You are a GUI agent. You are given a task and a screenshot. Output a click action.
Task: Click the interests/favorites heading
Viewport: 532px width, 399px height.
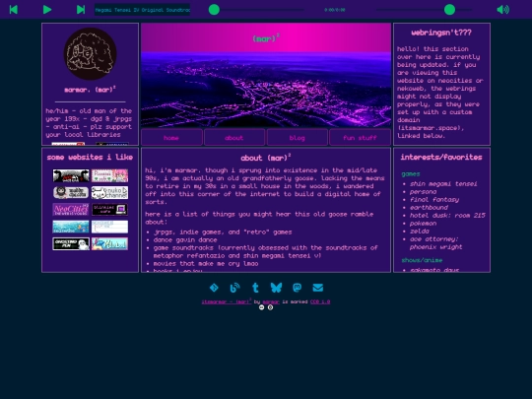tap(441, 157)
